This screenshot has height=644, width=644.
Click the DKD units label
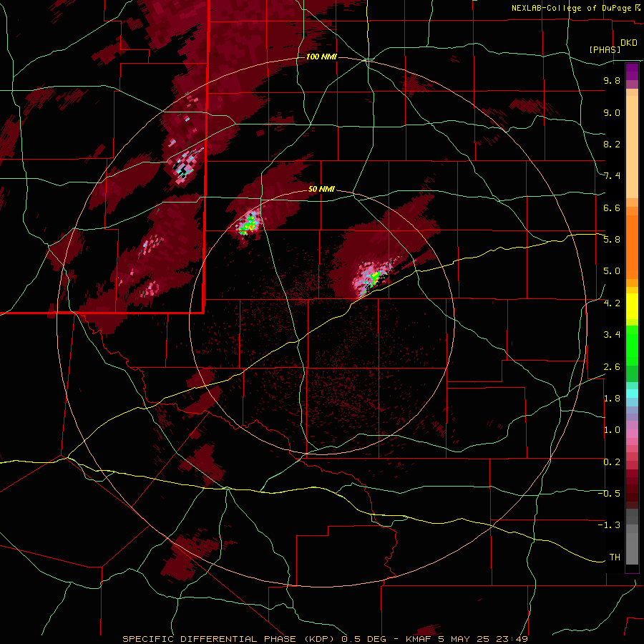[629, 43]
